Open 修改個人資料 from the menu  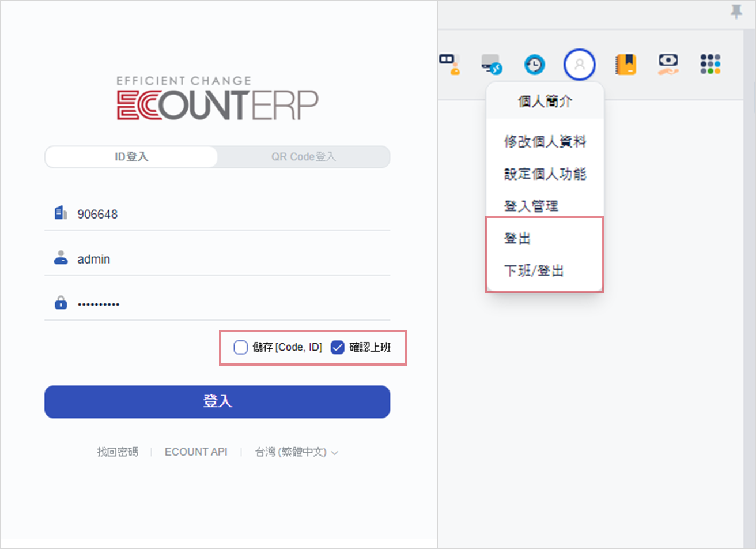(x=545, y=141)
